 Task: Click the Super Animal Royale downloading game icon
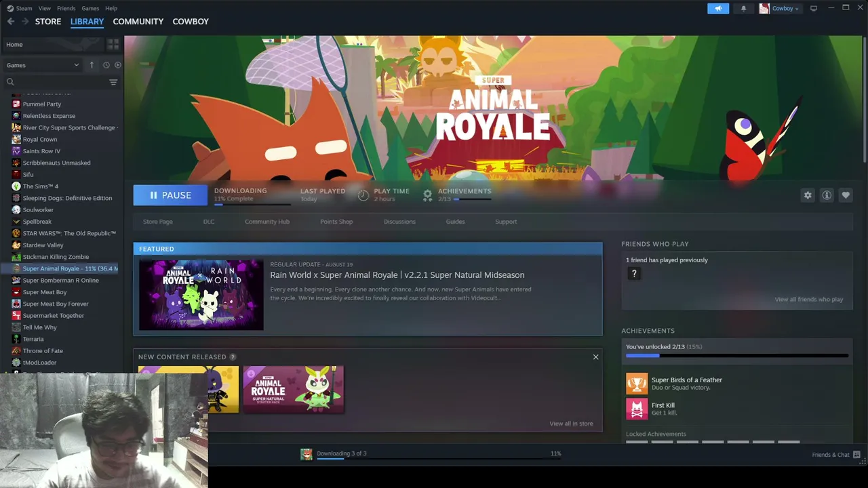[x=307, y=454]
